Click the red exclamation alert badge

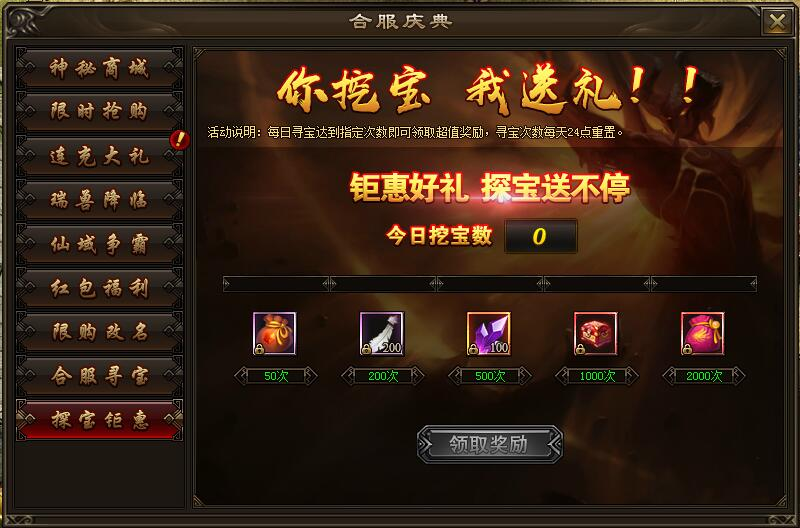(x=179, y=139)
